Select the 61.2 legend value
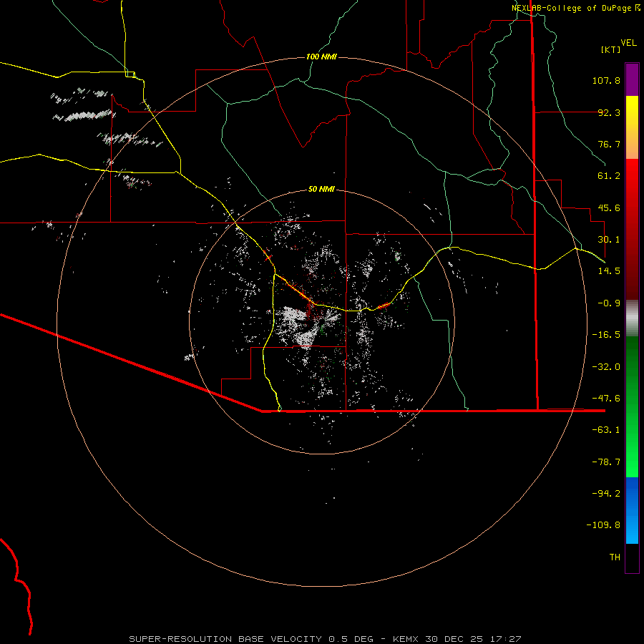Image resolution: width=644 pixels, height=644 pixels. coord(609,176)
